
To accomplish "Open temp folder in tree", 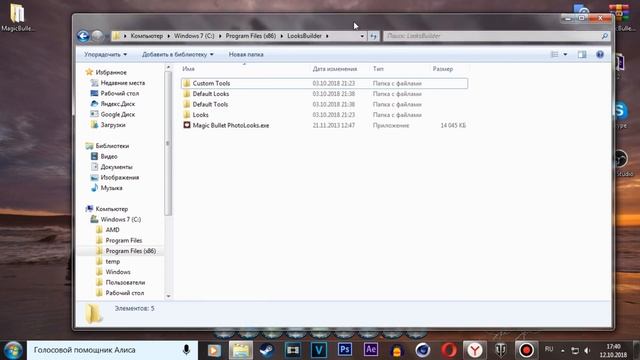I will pos(113,262).
